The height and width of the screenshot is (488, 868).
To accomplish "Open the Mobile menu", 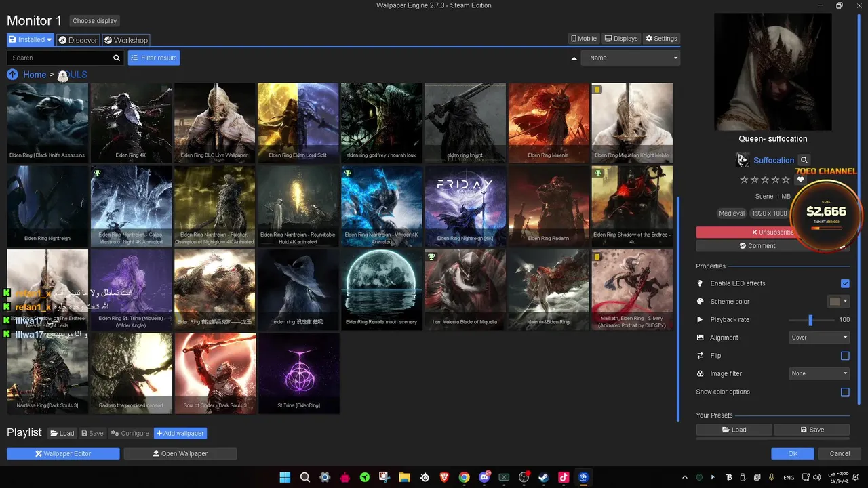I will click(x=584, y=39).
